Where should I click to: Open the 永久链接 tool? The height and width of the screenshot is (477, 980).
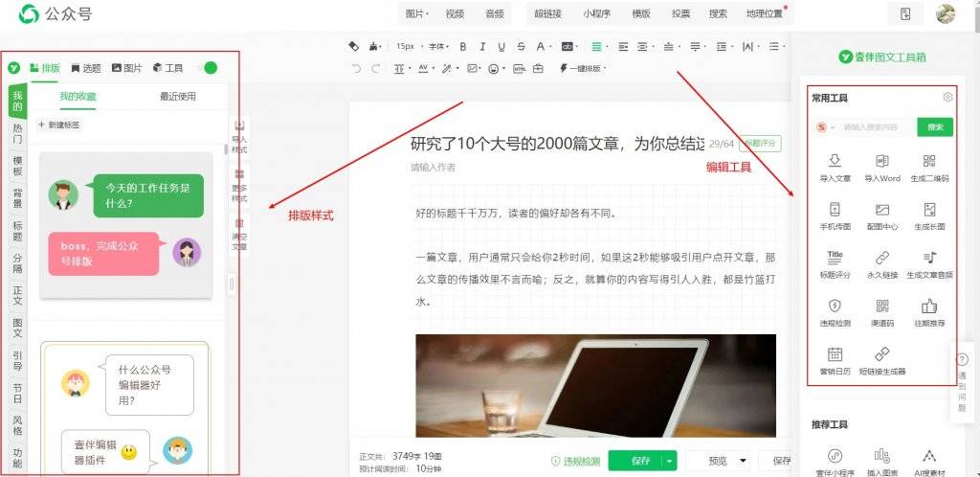coord(881,264)
